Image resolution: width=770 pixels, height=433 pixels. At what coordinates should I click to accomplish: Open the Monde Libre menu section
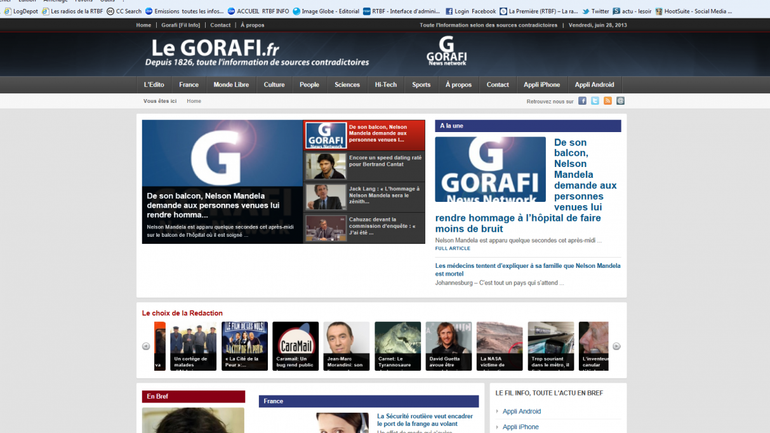(x=231, y=85)
